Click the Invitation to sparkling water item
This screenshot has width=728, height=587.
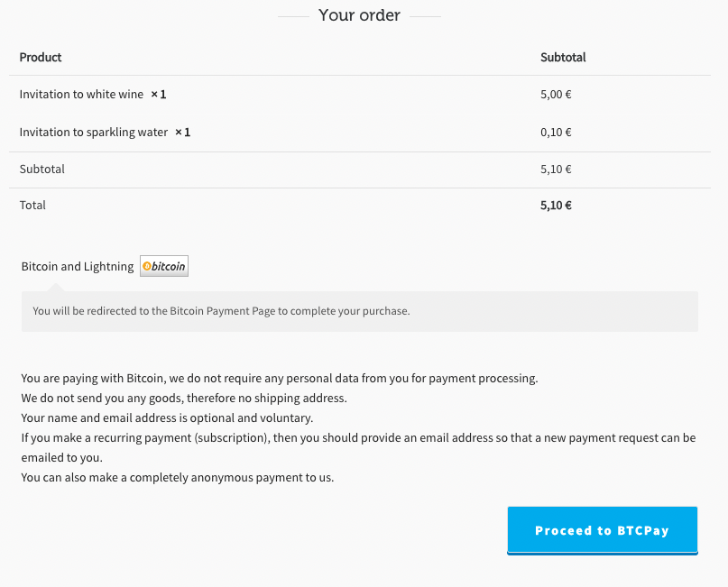pos(93,133)
